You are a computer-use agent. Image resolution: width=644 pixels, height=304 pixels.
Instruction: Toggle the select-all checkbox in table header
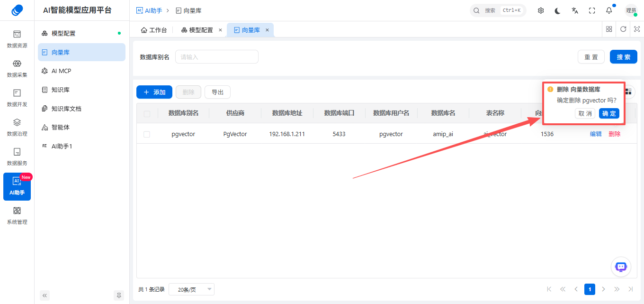147,114
